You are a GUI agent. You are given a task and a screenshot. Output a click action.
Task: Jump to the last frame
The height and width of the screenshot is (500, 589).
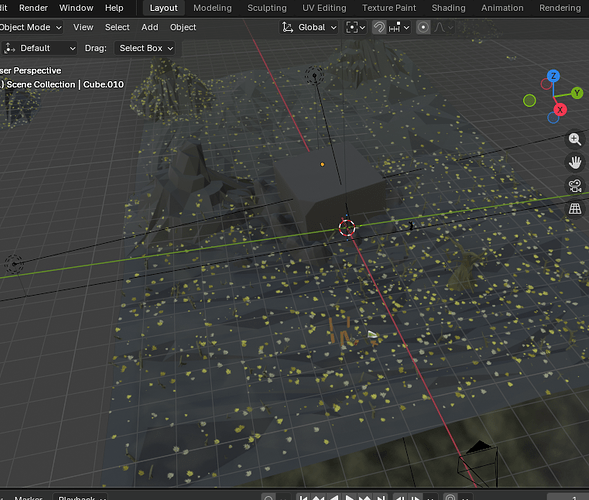[x=380, y=497]
